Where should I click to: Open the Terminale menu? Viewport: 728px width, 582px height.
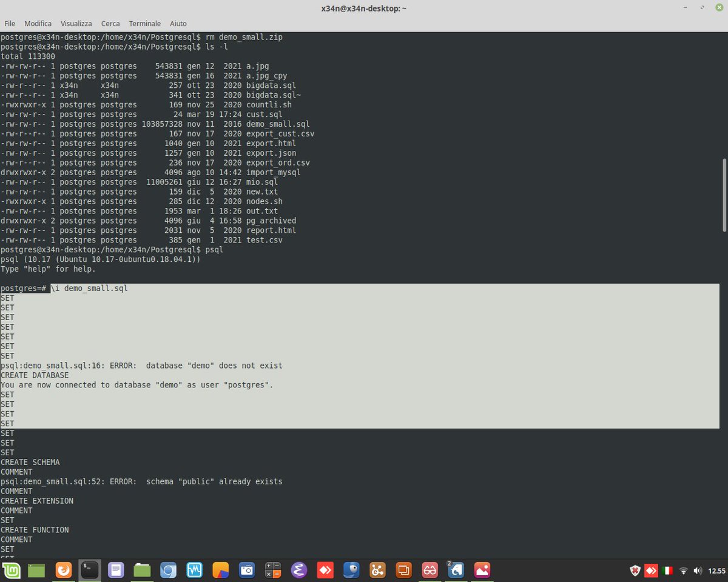tap(144, 23)
